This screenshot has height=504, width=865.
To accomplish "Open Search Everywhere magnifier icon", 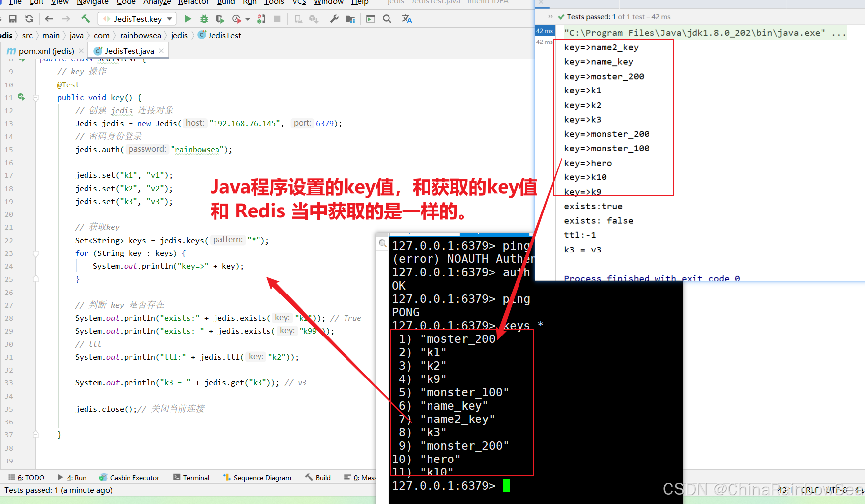I will [x=387, y=19].
